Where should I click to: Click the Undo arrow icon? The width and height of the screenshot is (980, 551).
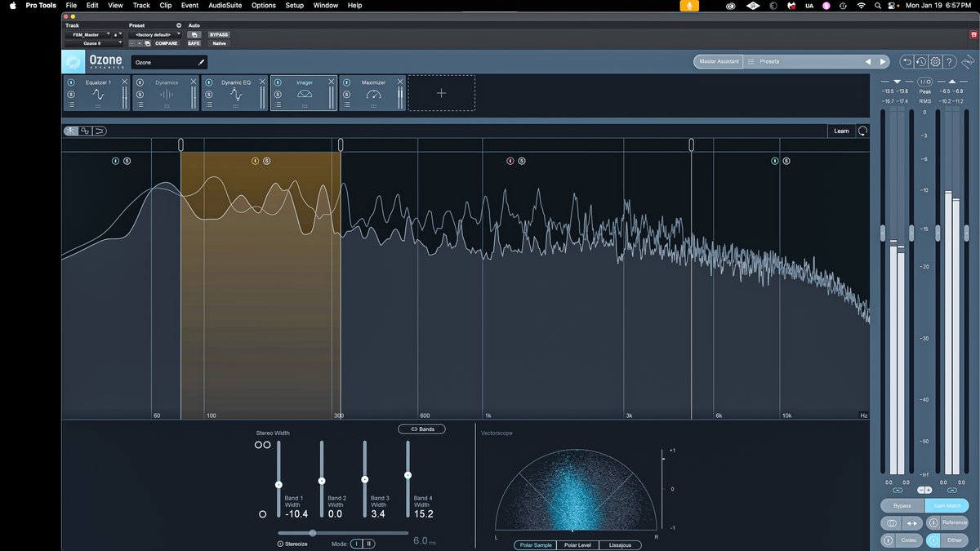tap(906, 61)
